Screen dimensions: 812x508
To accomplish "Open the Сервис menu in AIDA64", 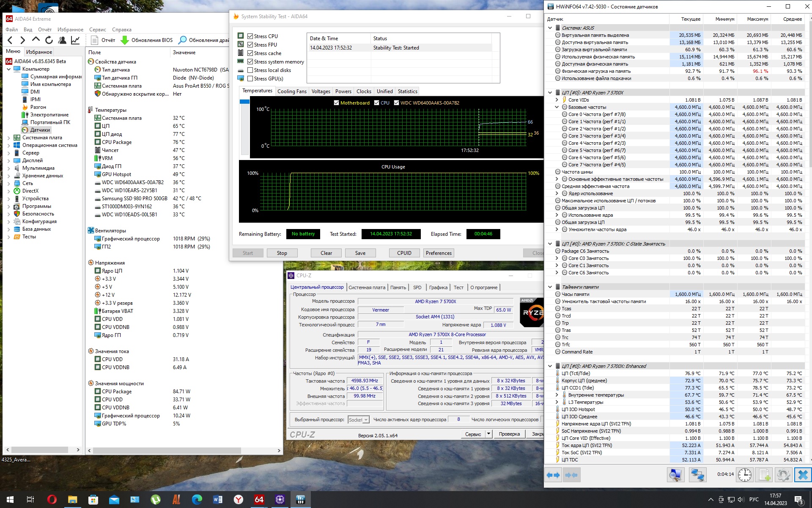I will (97, 30).
